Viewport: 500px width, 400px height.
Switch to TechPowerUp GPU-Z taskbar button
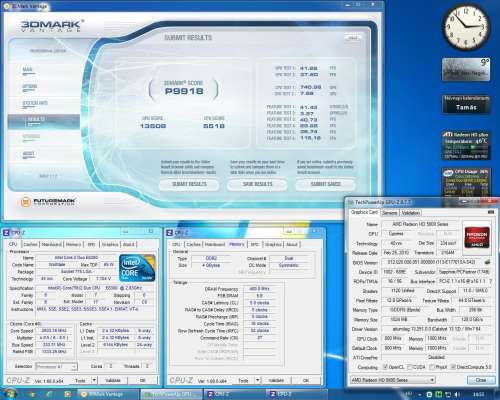click(171, 395)
